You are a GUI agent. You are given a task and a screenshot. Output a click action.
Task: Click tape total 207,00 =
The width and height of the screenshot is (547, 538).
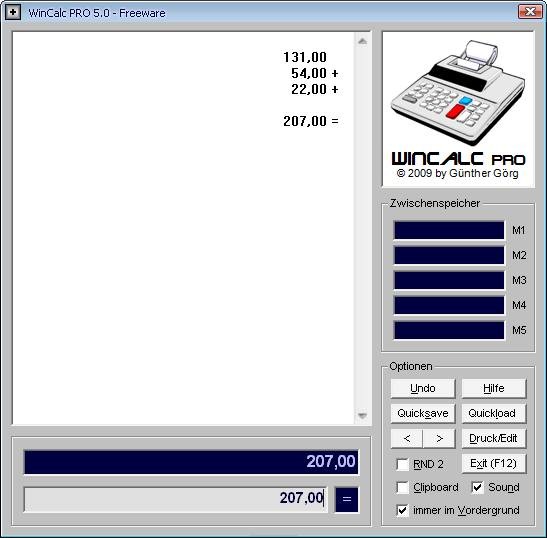point(311,121)
